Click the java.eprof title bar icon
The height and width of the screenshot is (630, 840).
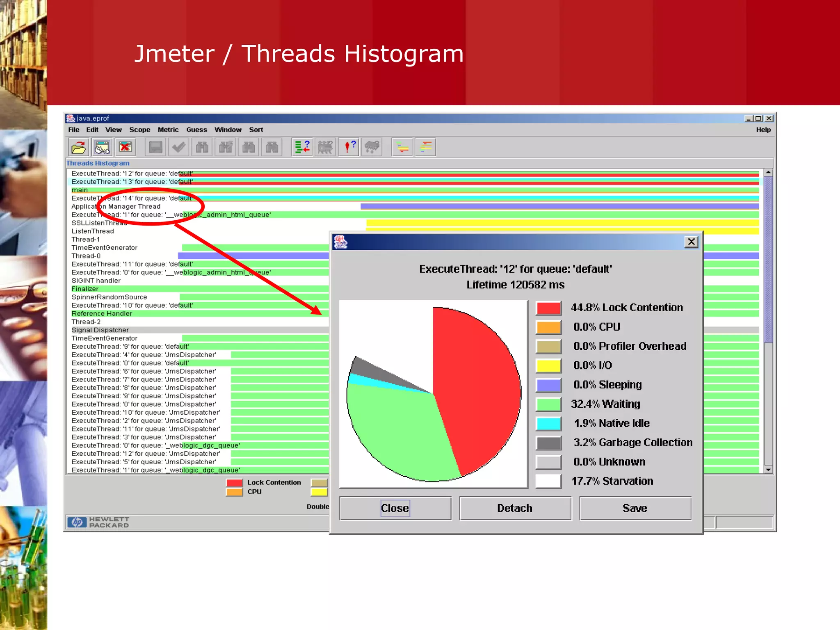click(x=71, y=118)
